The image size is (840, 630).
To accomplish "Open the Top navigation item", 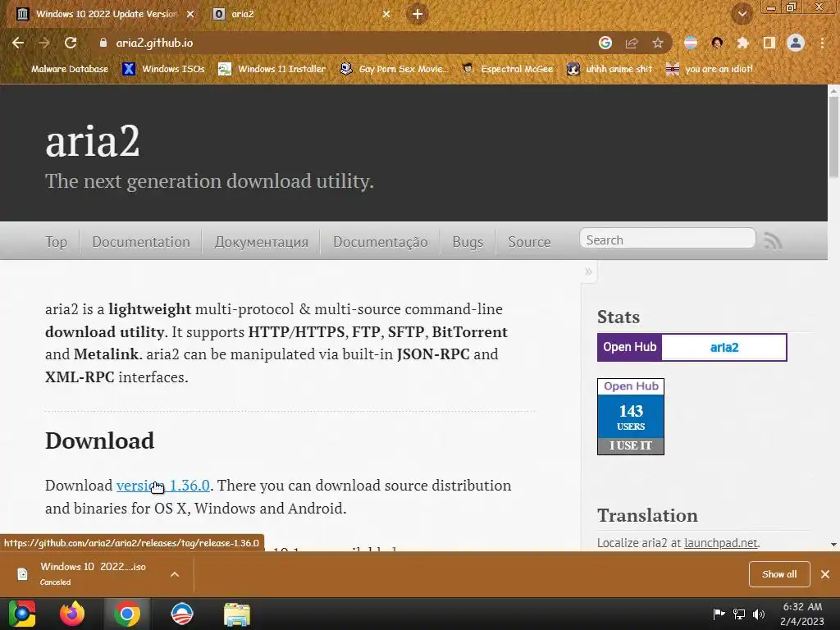I will click(x=57, y=242).
